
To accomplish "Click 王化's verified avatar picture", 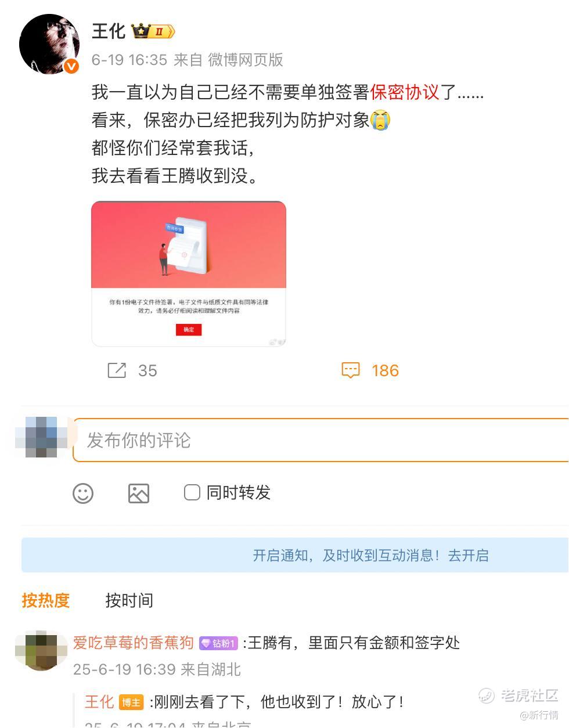I will [49, 45].
